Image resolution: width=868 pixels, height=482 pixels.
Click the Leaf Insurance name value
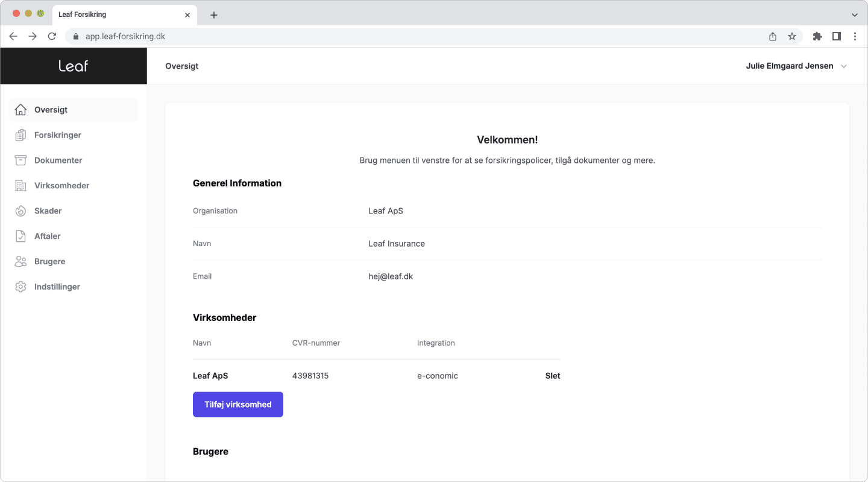397,244
